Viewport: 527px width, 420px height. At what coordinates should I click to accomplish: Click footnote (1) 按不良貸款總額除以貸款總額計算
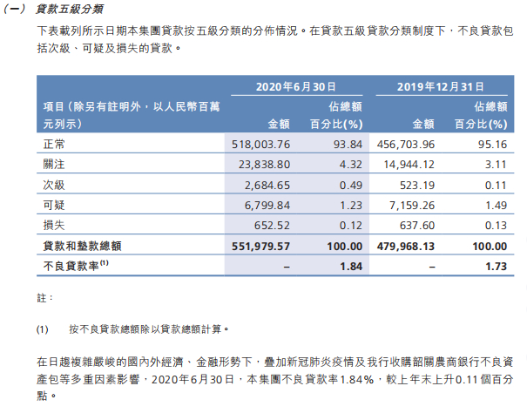click(132, 329)
